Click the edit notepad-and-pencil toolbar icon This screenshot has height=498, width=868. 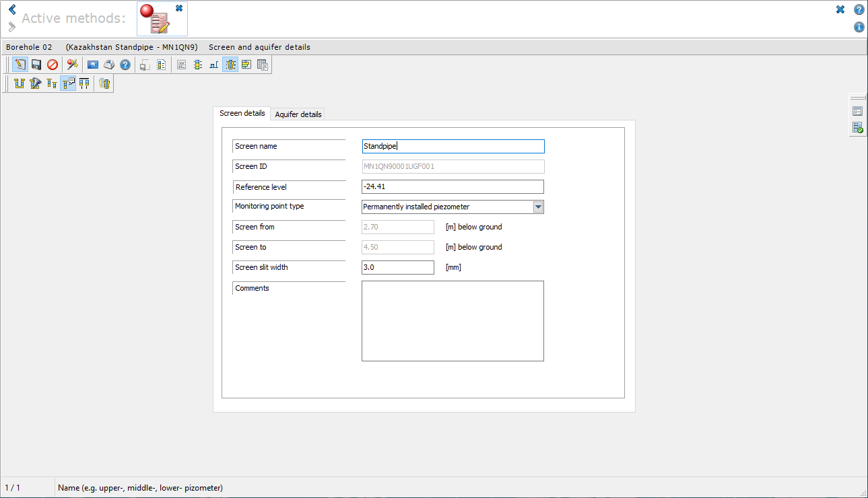[20, 65]
